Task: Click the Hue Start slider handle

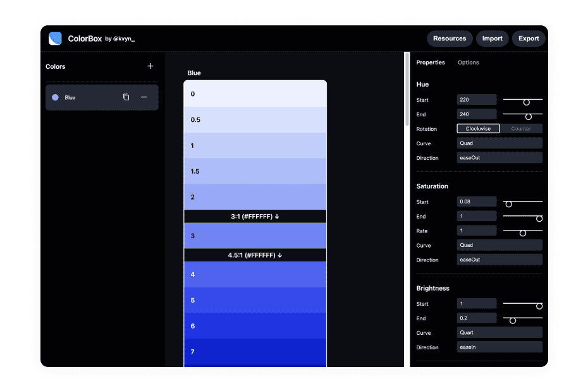Action: coord(525,101)
